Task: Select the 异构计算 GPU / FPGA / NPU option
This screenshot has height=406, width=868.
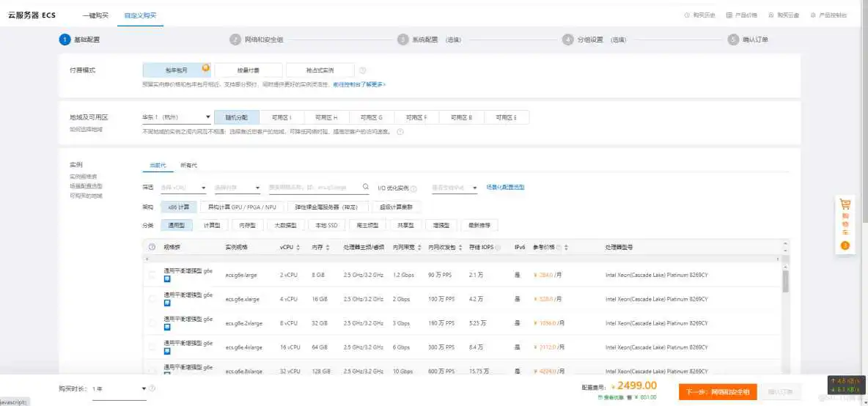Action: coord(242,207)
